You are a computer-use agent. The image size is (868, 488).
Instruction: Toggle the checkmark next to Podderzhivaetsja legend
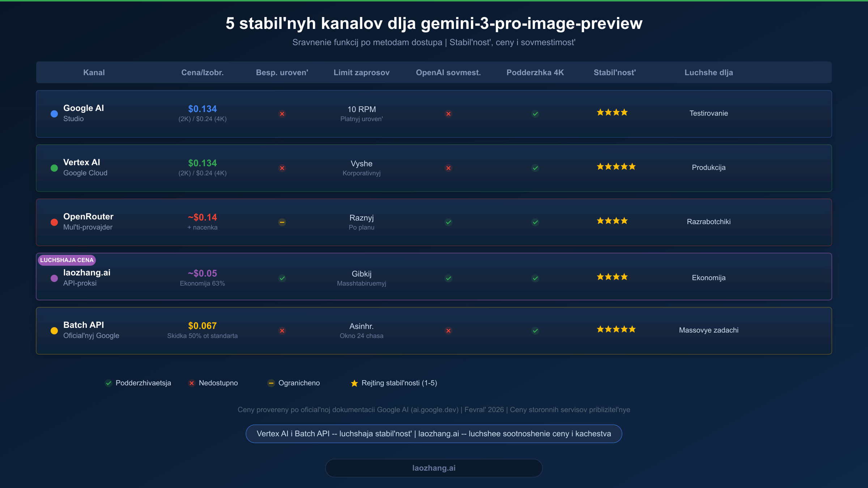pyautogui.click(x=108, y=383)
